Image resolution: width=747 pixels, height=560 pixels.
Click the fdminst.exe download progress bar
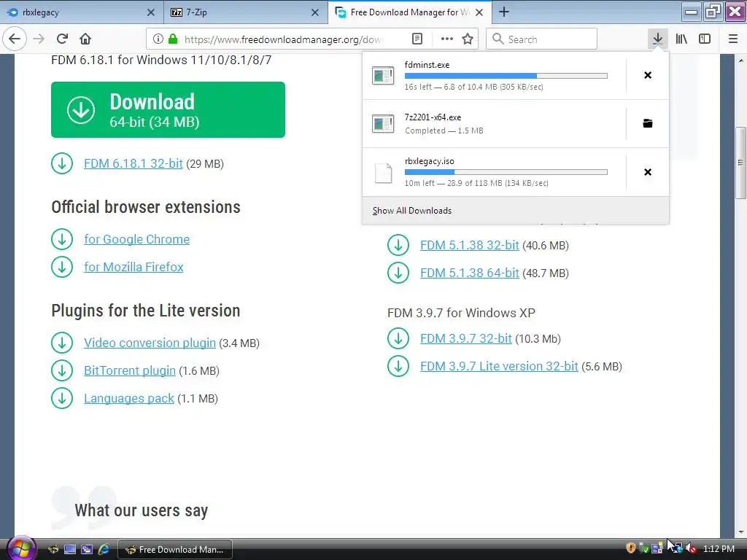coord(506,76)
